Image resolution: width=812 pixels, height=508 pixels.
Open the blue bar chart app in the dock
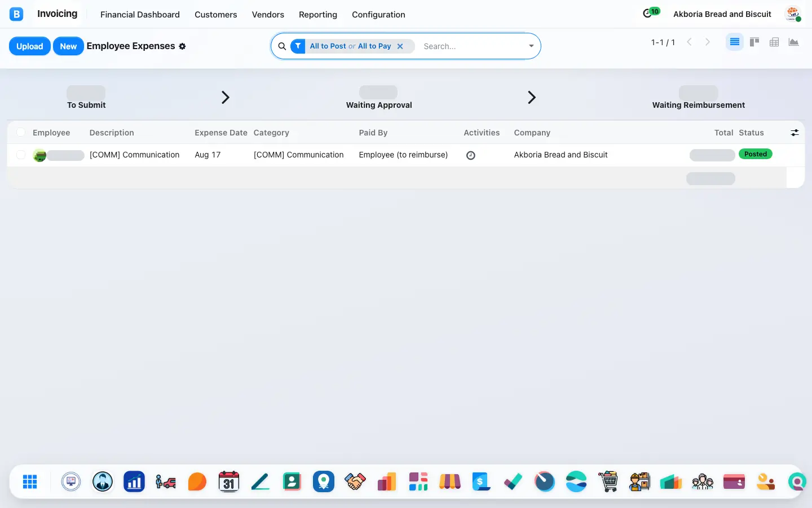tap(134, 481)
